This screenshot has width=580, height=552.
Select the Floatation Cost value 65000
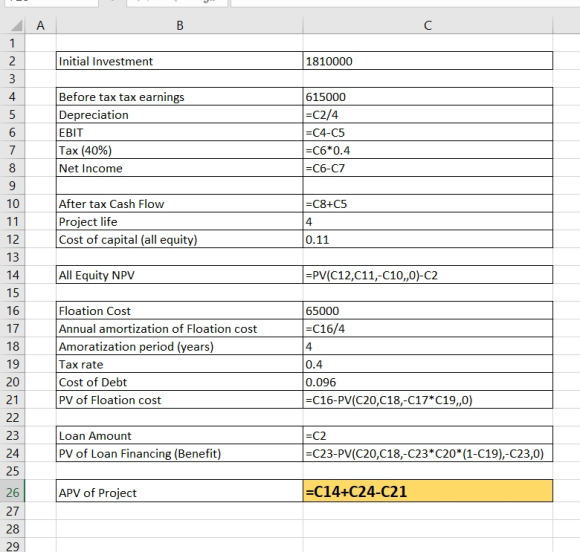(x=428, y=310)
